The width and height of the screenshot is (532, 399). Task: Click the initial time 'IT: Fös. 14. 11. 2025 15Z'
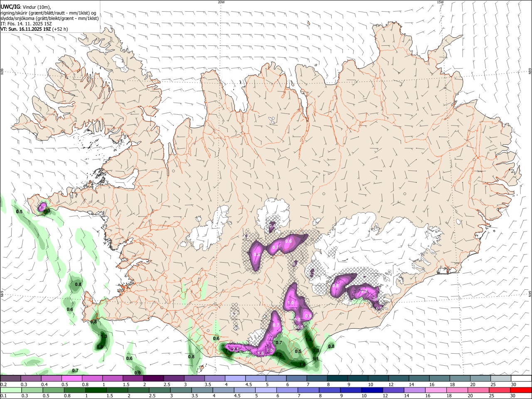(x=26, y=24)
